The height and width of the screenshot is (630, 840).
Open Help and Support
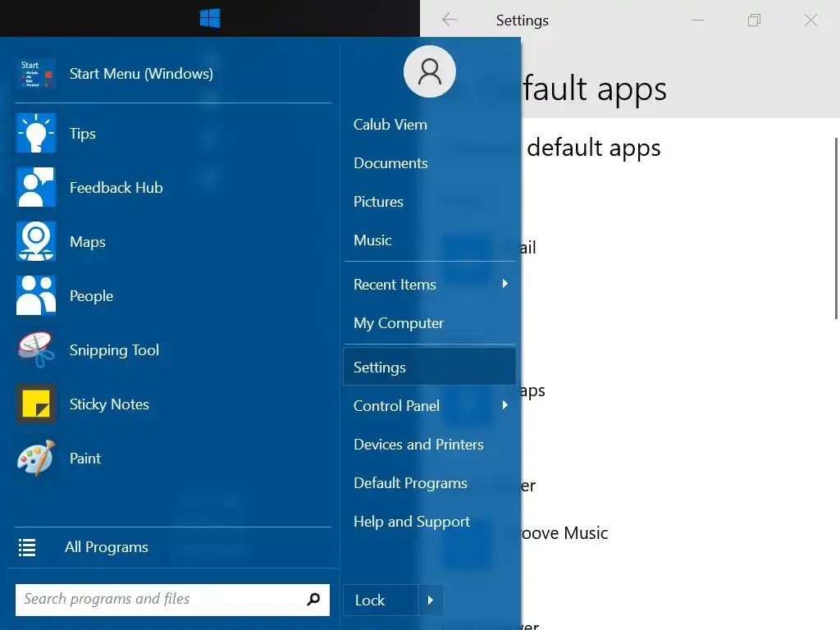point(412,521)
